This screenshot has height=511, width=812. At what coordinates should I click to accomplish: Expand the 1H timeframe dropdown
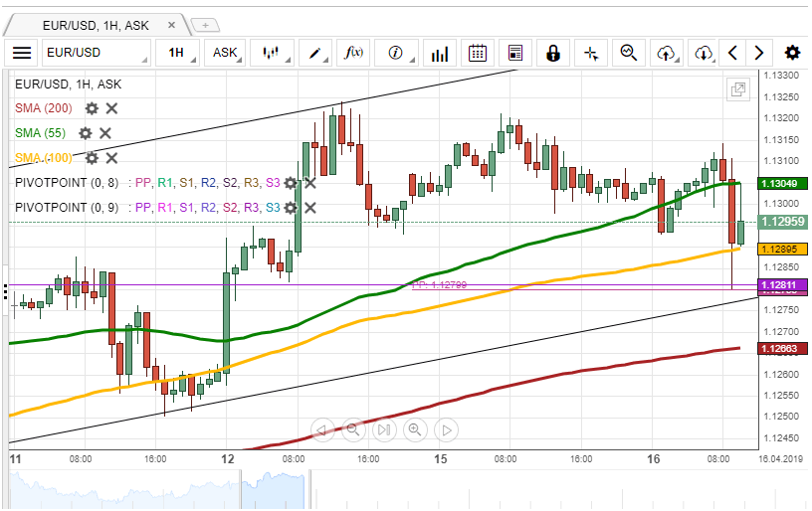pyautogui.click(x=176, y=53)
